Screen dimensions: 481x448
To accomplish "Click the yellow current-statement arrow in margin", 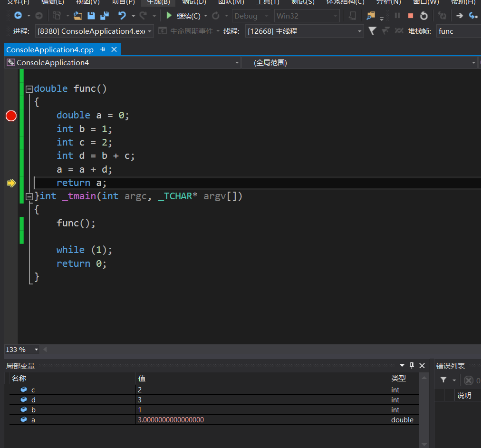I will [x=11, y=183].
